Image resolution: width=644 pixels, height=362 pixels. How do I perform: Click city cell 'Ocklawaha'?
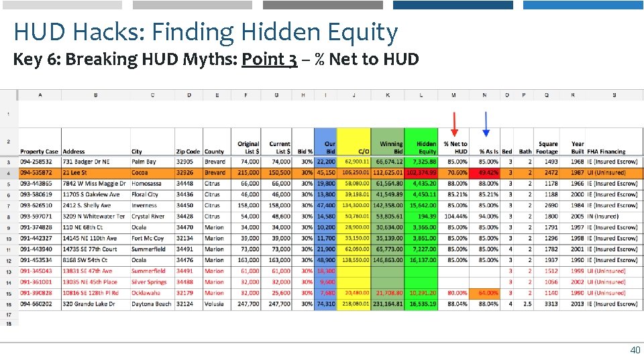(x=152, y=293)
